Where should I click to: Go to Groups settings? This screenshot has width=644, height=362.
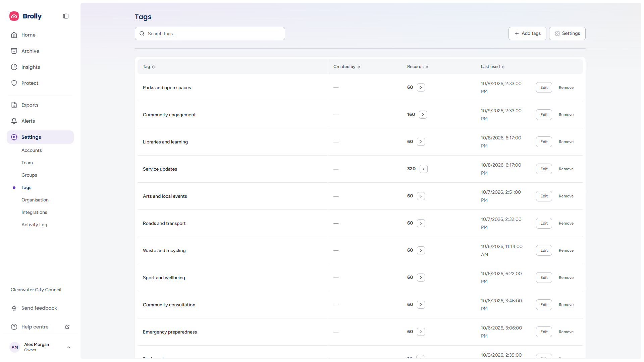29,175
